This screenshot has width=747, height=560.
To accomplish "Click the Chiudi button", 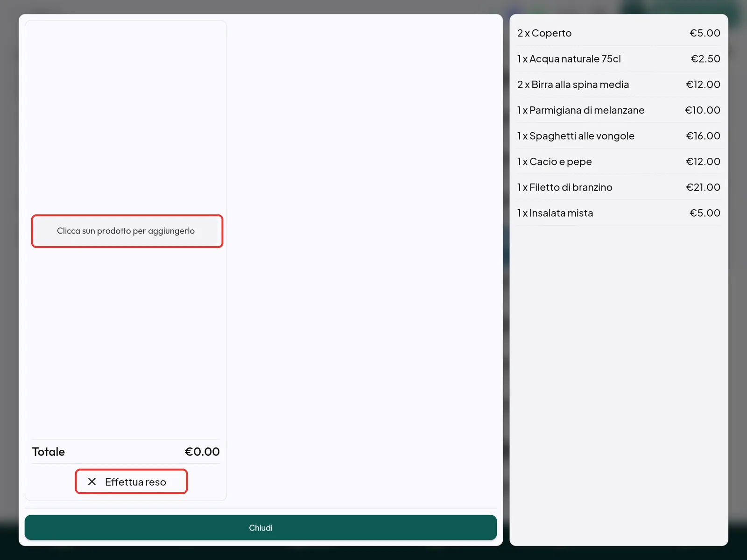I will click(261, 528).
